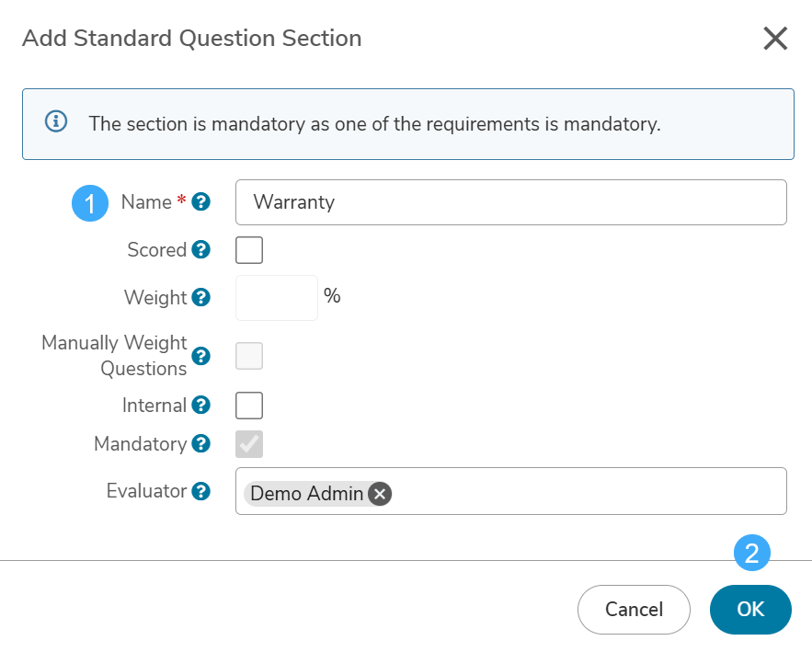
Task: Focus the Weight percentage input box
Action: click(x=277, y=298)
